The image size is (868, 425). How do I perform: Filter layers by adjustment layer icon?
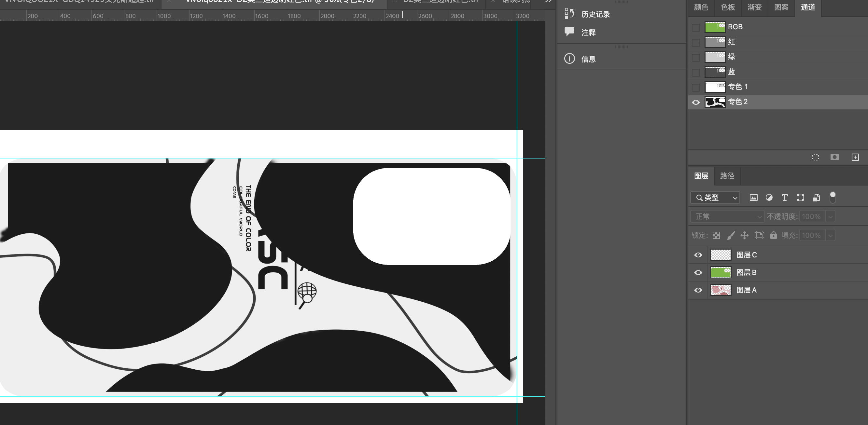pyautogui.click(x=769, y=198)
